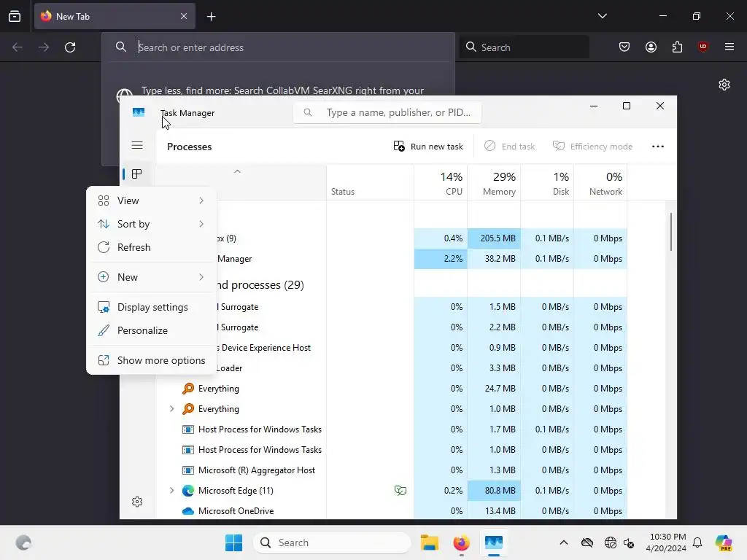The width and height of the screenshot is (747, 560).
Task: Click Show more options entry
Action: coord(151,360)
